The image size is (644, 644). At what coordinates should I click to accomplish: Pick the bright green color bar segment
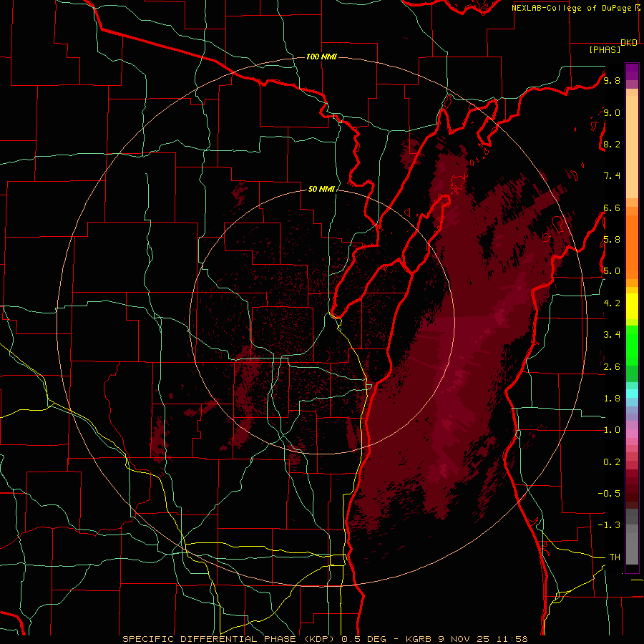click(x=632, y=345)
